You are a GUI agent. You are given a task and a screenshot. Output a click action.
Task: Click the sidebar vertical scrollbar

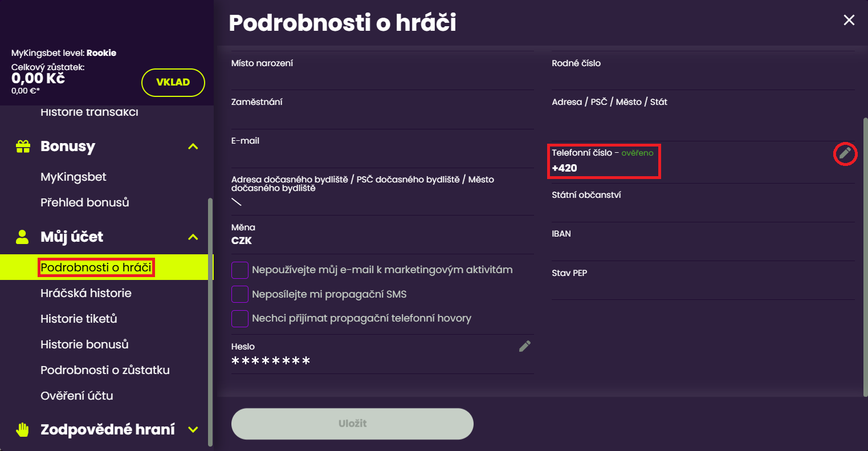(x=210, y=319)
